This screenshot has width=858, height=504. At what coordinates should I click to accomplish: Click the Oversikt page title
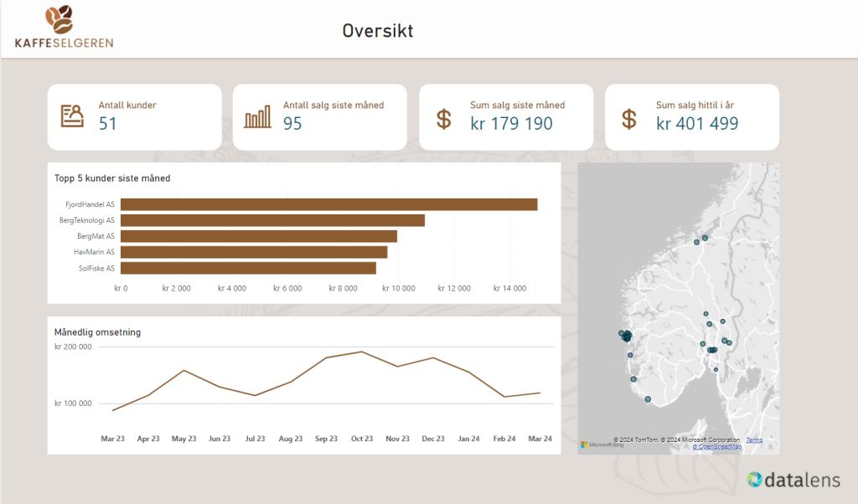pos(378,31)
